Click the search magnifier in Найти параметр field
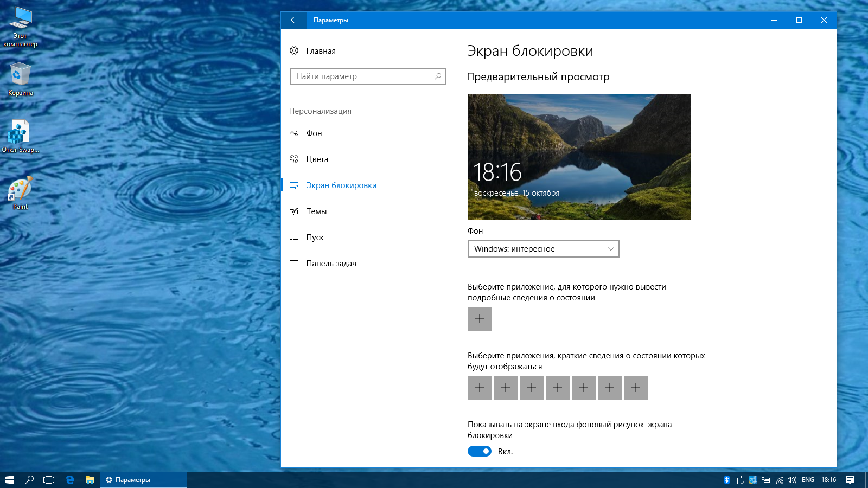This screenshot has width=868, height=488. click(438, 76)
